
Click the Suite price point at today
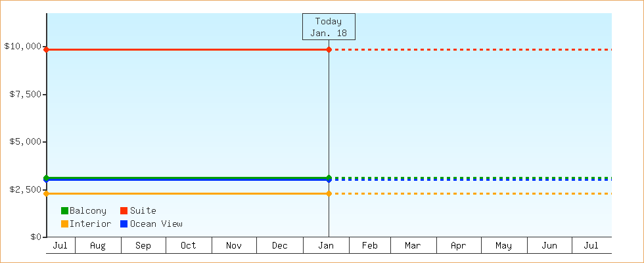(329, 50)
